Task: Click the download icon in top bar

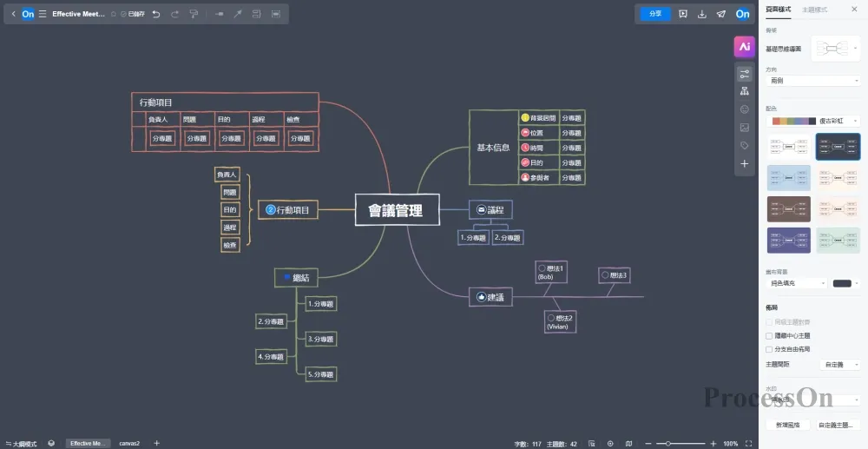Action: pyautogui.click(x=701, y=14)
